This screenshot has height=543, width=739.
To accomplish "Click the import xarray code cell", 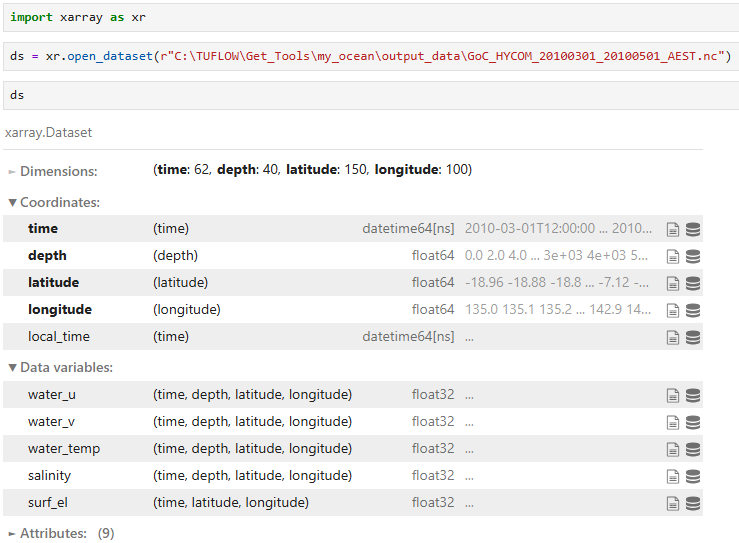I will tap(369, 18).
